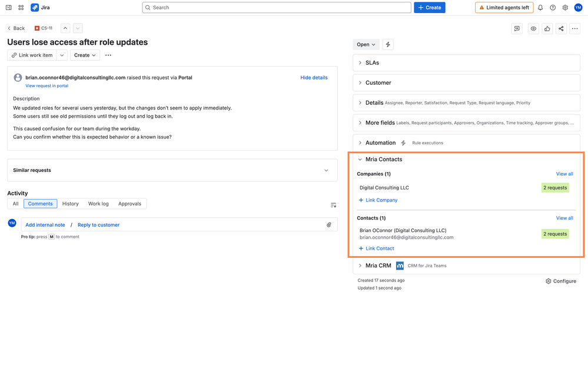Click Add internal note
Viewport: 588px width, 368px height.
(x=45, y=225)
